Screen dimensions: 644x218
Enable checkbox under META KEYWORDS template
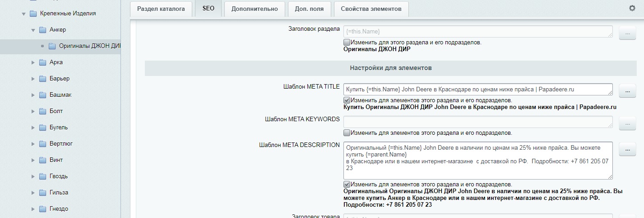[347, 133]
